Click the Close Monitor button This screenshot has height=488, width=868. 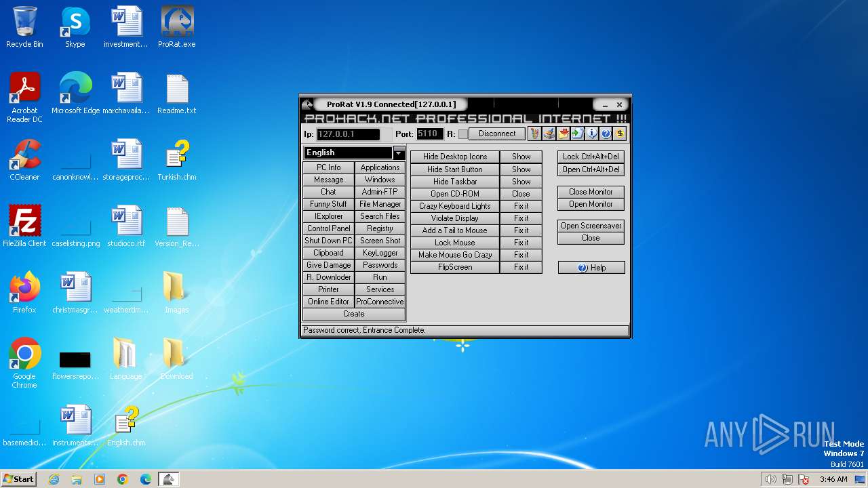tap(591, 192)
